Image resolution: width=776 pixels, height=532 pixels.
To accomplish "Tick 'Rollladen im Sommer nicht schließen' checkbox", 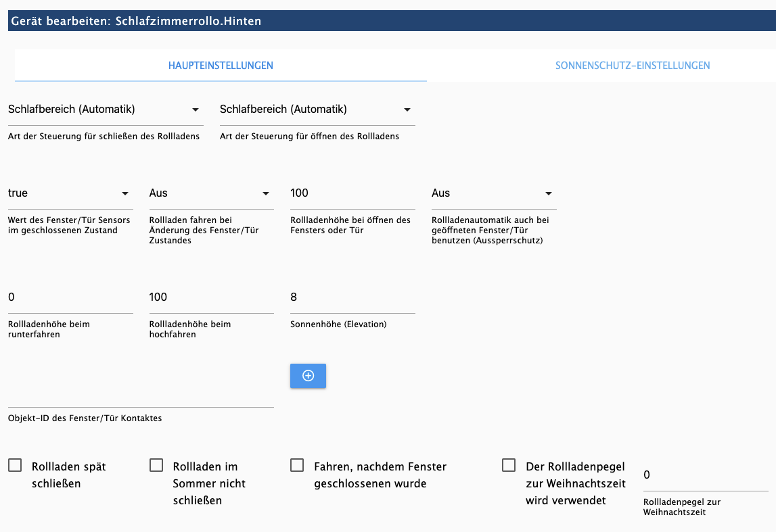I will point(156,466).
